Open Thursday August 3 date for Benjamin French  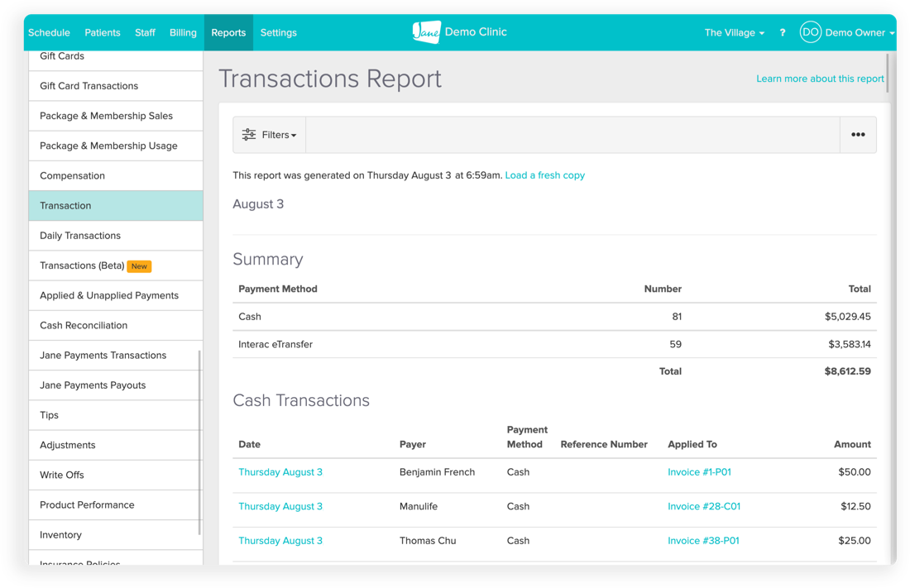280,472
